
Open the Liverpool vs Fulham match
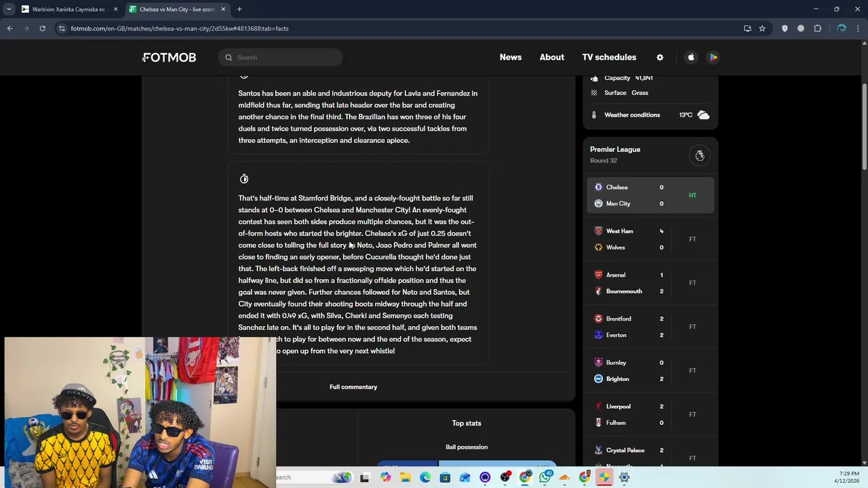click(x=650, y=415)
